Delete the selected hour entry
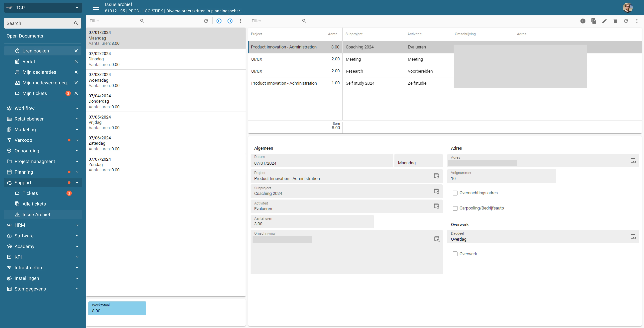644x328 pixels. click(615, 21)
